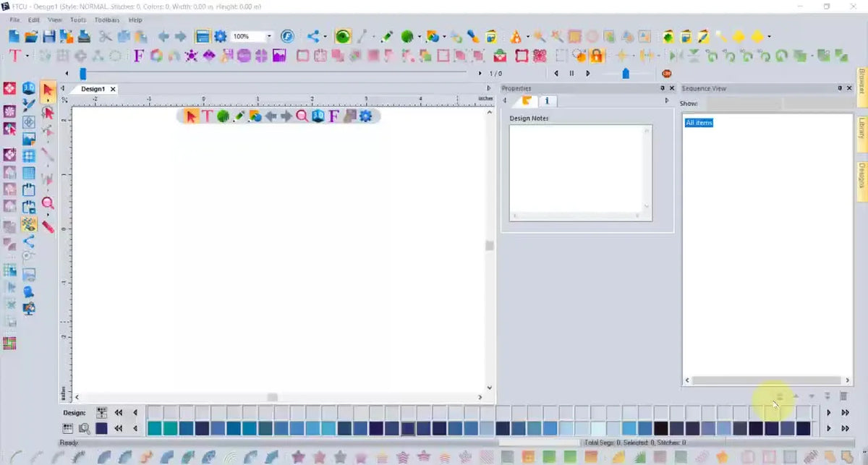Select the arrow Select tool in left sidebar
Viewport: 868px width, 465px height.
(x=48, y=90)
